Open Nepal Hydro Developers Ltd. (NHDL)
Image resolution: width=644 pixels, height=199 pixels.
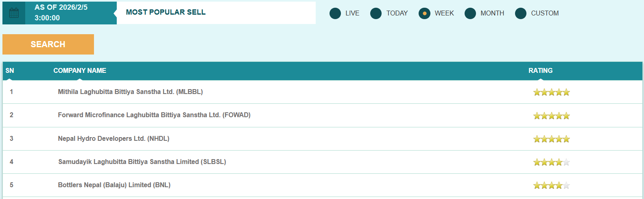pos(114,139)
